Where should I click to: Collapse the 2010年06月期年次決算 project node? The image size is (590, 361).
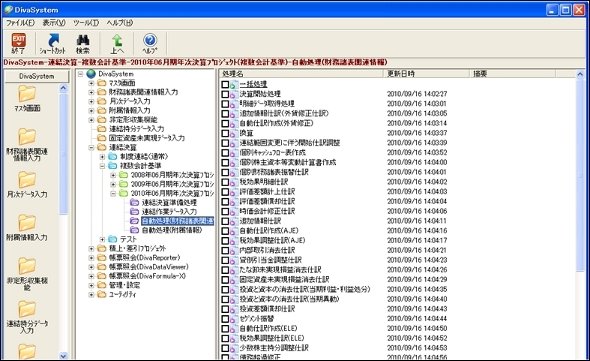(113, 193)
